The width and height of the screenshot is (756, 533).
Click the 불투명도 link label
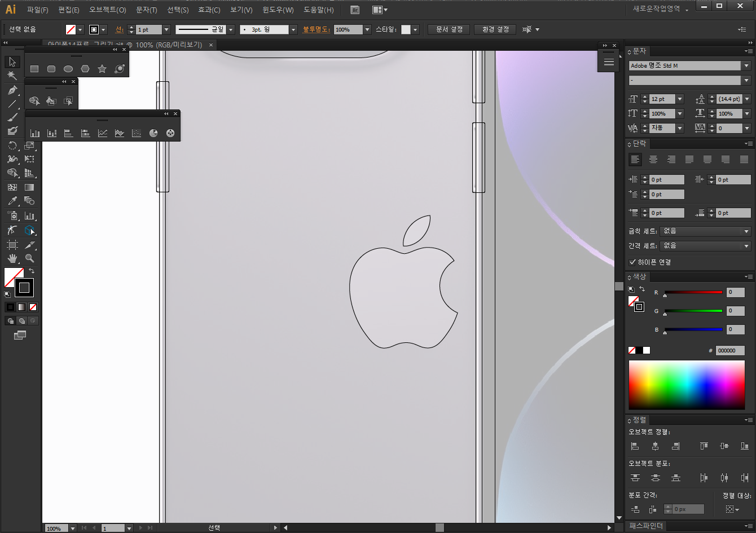pos(317,29)
